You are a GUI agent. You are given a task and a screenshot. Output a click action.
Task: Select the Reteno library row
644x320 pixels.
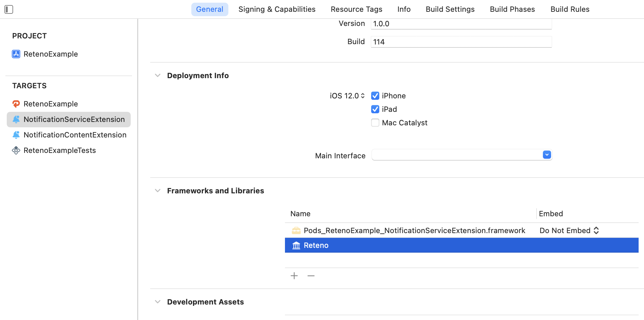[x=461, y=245]
